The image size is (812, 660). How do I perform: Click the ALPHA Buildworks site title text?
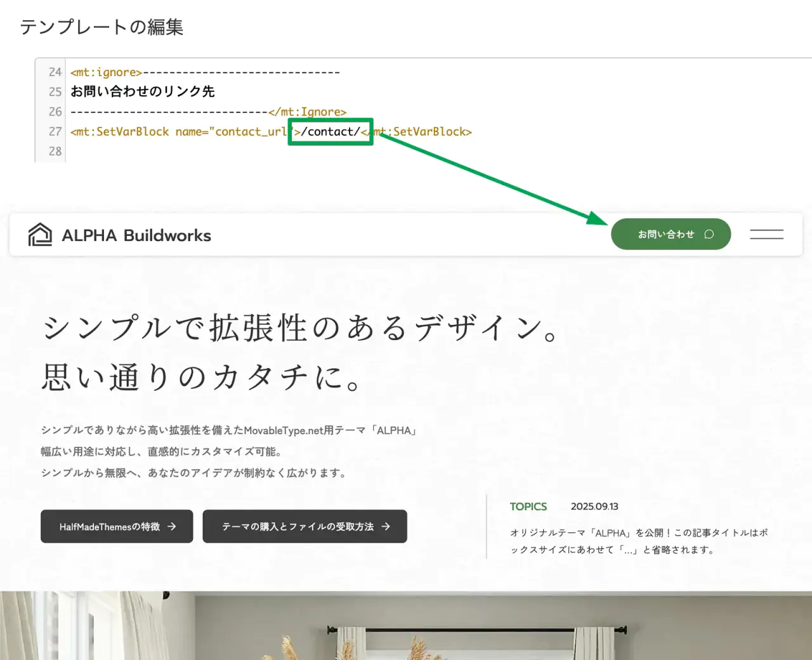click(x=136, y=235)
